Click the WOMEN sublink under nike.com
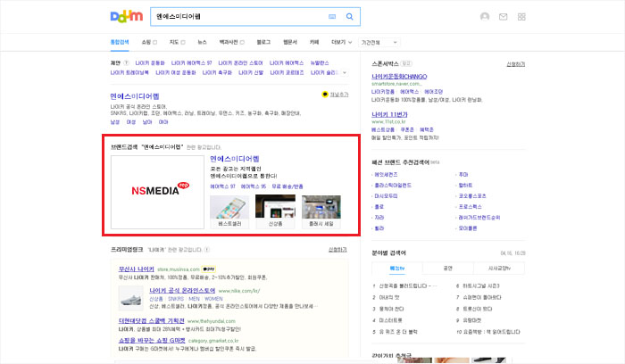625x364 pixels. [213, 299]
